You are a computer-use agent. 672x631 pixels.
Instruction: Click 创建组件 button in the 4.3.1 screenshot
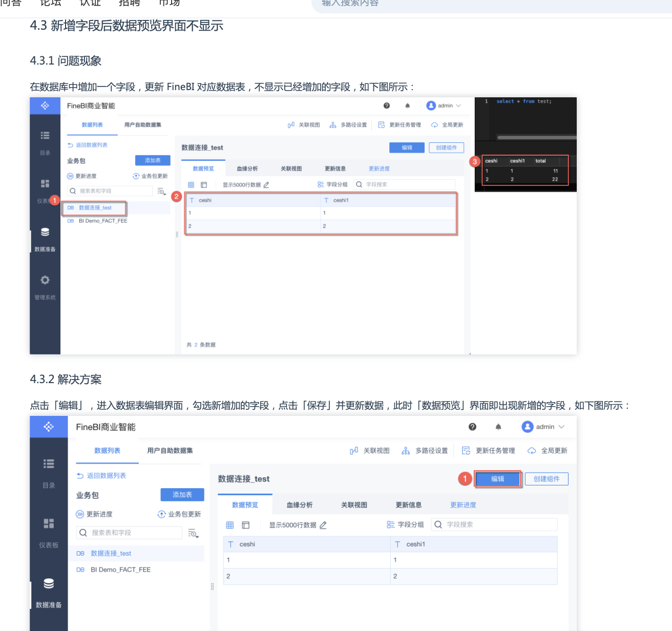coord(446,148)
